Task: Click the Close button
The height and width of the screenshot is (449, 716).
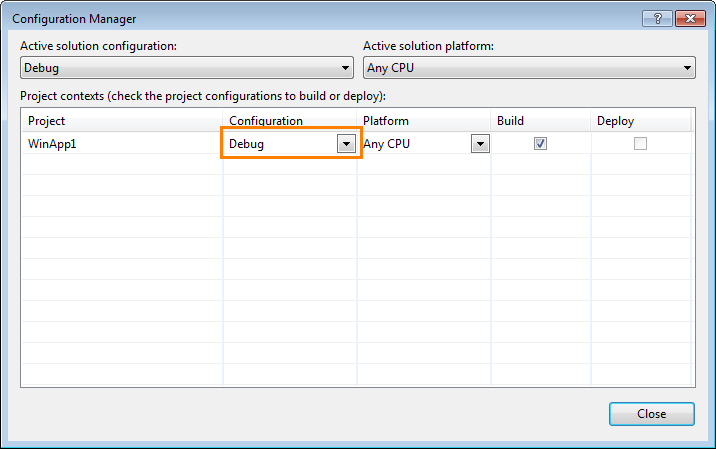Action: point(652,414)
